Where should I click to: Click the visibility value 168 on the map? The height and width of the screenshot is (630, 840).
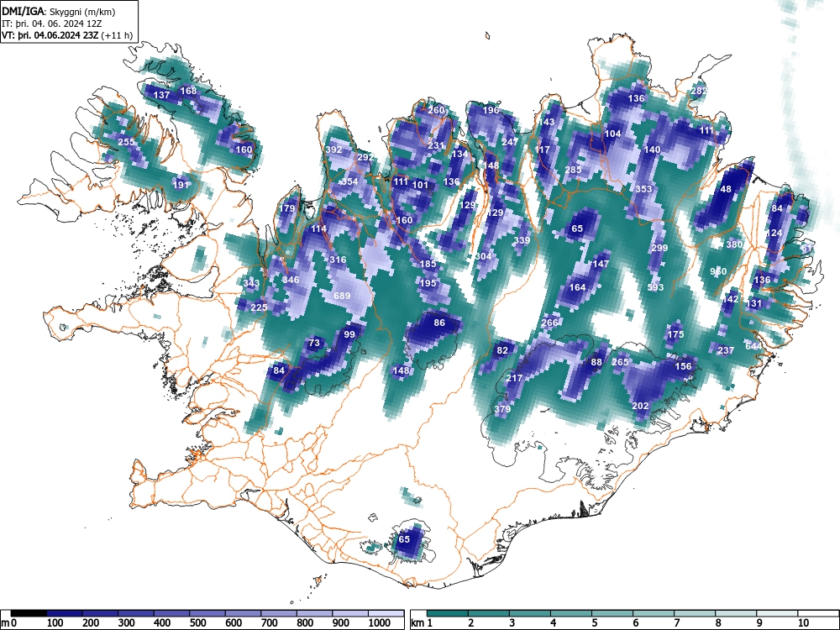click(188, 91)
